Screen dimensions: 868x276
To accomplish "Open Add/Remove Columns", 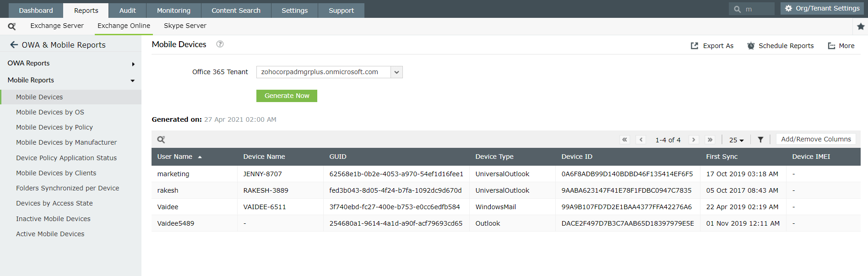I will (x=816, y=139).
